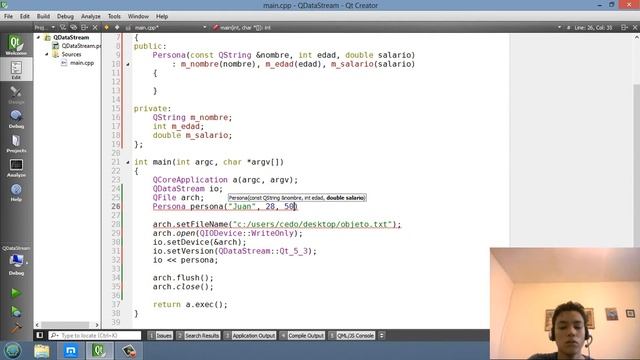
Task: Open the Maxthon browser taskbar icon
Action: tap(71, 351)
